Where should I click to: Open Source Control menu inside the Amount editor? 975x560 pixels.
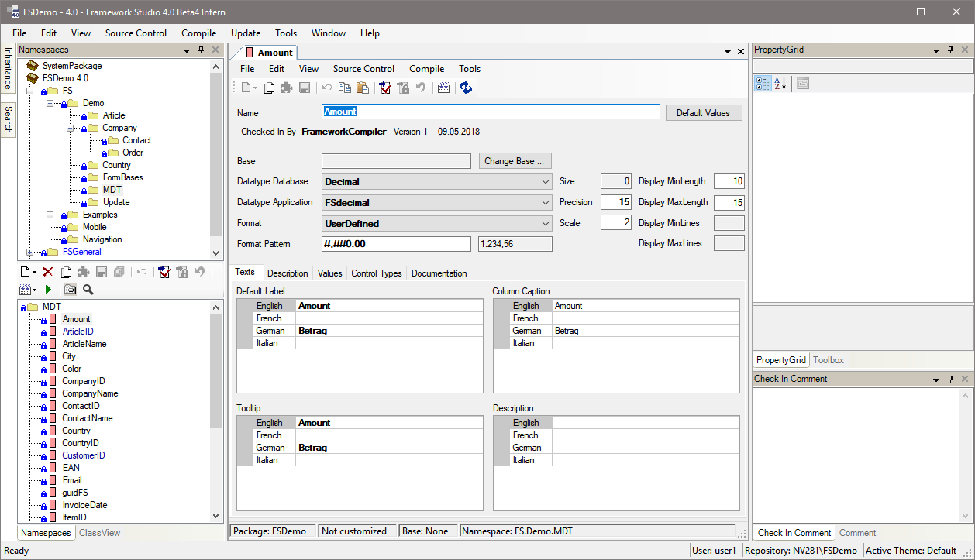(363, 69)
